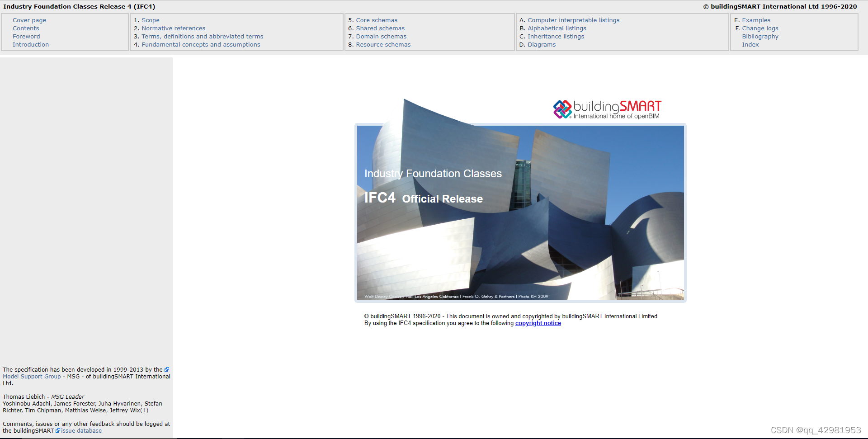This screenshot has height=439, width=868.
Task: Click the external link icon before Model Support Group
Action: tap(167, 370)
